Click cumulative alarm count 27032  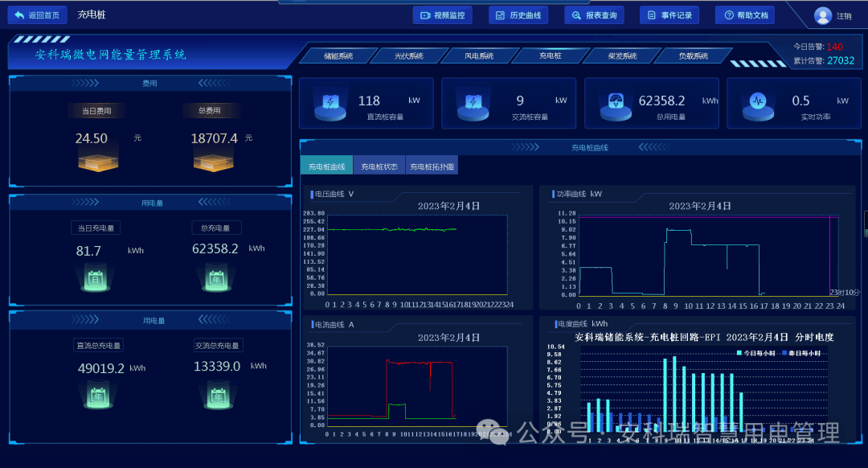(841, 61)
